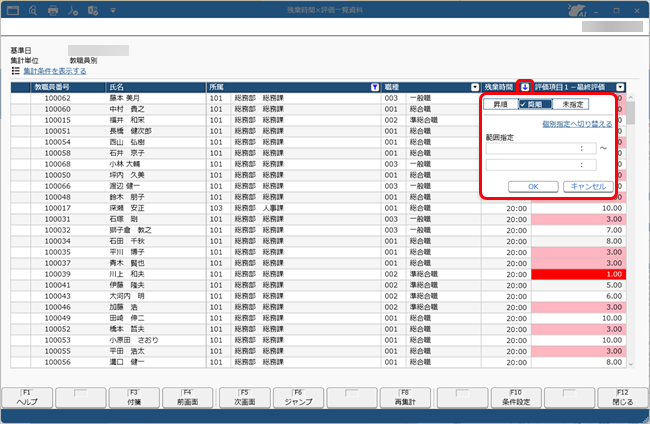
Task: Click the 7.00 value in row 100032
Action: (614, 230)
